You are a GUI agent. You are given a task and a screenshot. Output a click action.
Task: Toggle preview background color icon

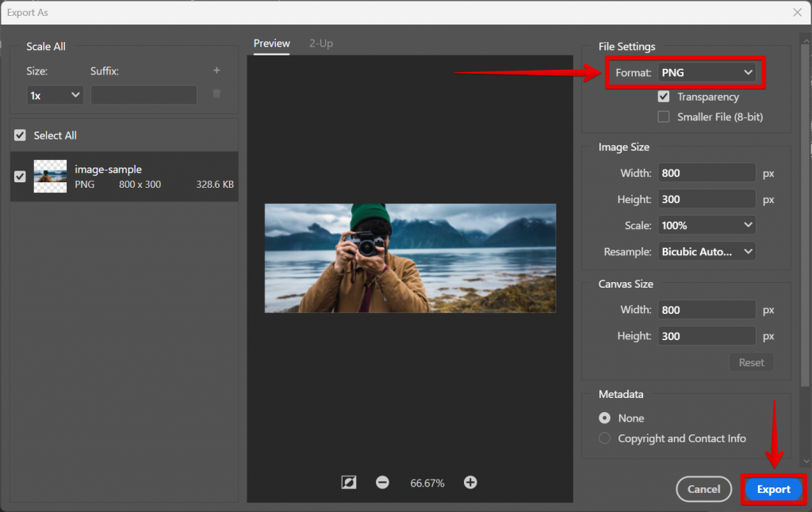point(349,482)
